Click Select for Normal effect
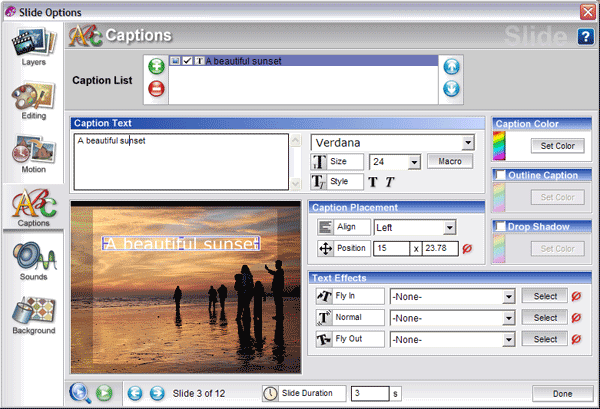This screenshot has width=600, height=409. tap(545, 318)
